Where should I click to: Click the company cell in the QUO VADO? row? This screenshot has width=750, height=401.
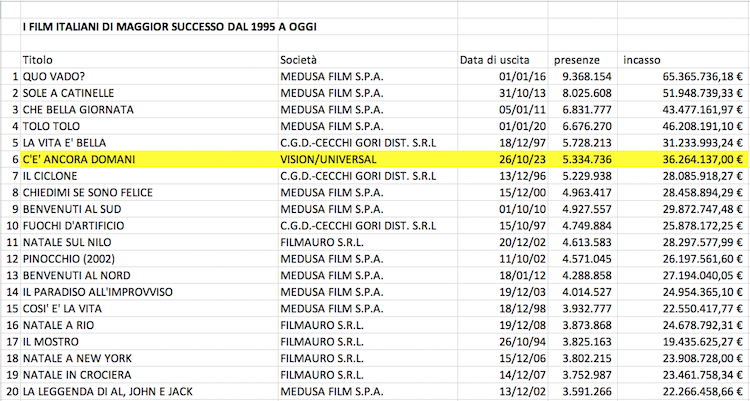click(x=367, y=77)
